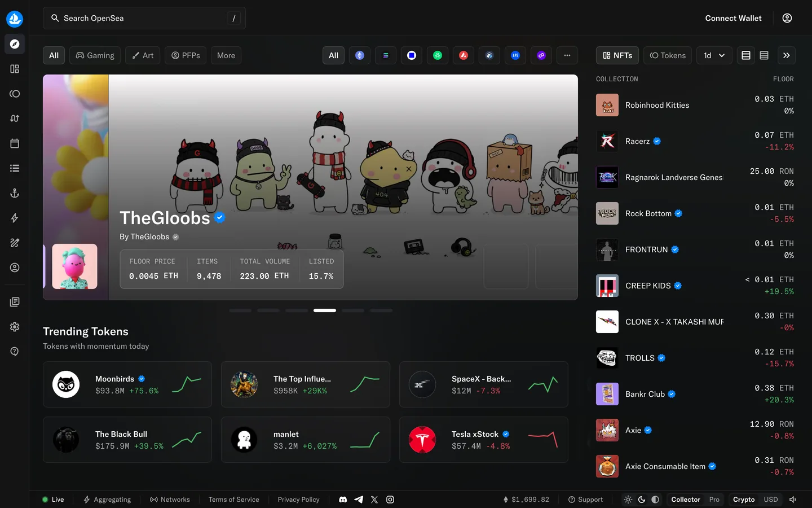
Task: Open the tokens coin icon in sidebar
Action: point(15,94)
